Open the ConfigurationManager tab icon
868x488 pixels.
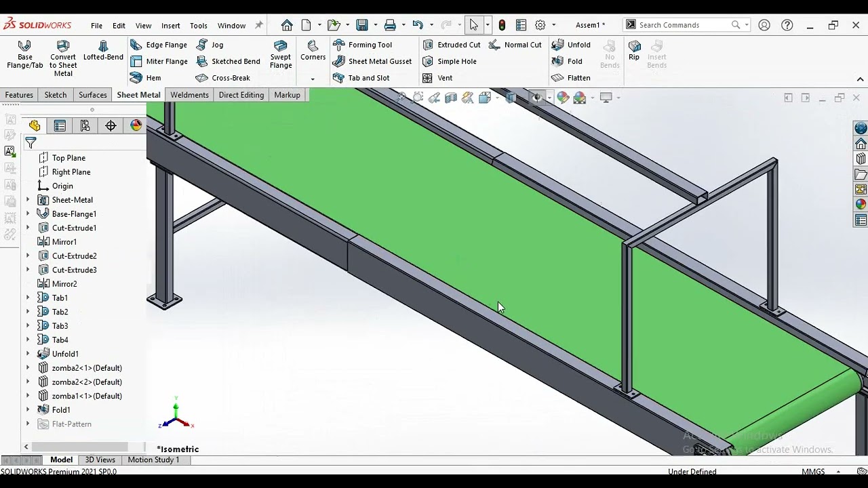tap(85, 125)
